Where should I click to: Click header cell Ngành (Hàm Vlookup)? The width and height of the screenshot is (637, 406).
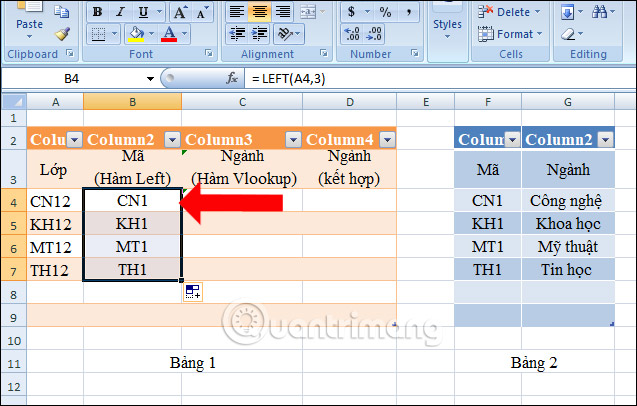[242, 169]
